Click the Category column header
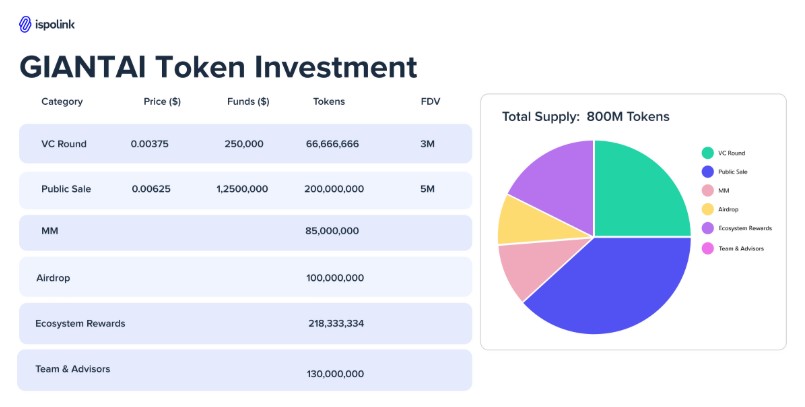 [62, 102]
